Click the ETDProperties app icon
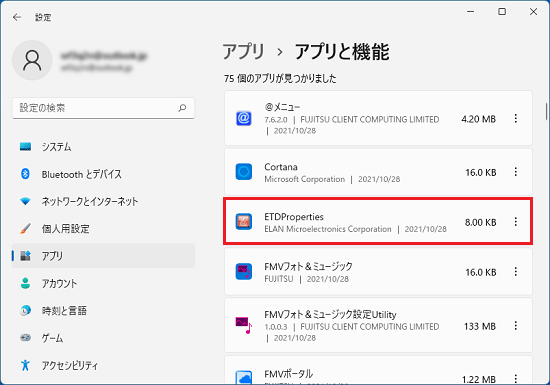 (244, 222)
